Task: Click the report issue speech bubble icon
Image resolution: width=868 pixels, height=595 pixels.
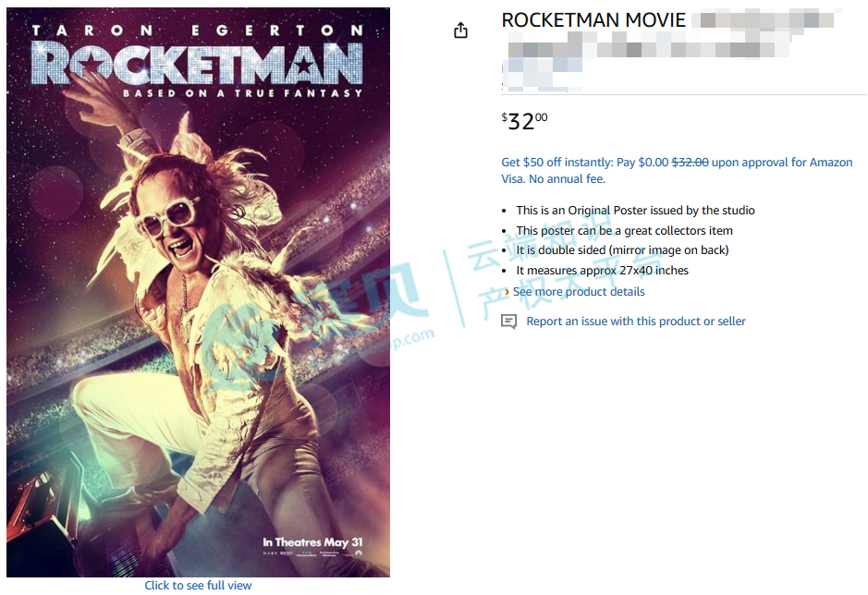Action: [x=508, y=321]
